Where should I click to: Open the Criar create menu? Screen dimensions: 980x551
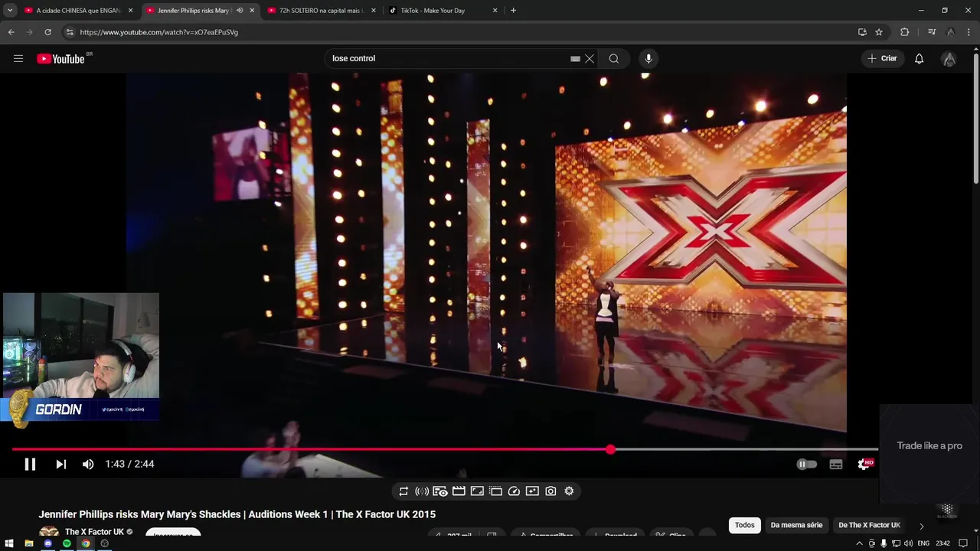[x=882, y=58]
